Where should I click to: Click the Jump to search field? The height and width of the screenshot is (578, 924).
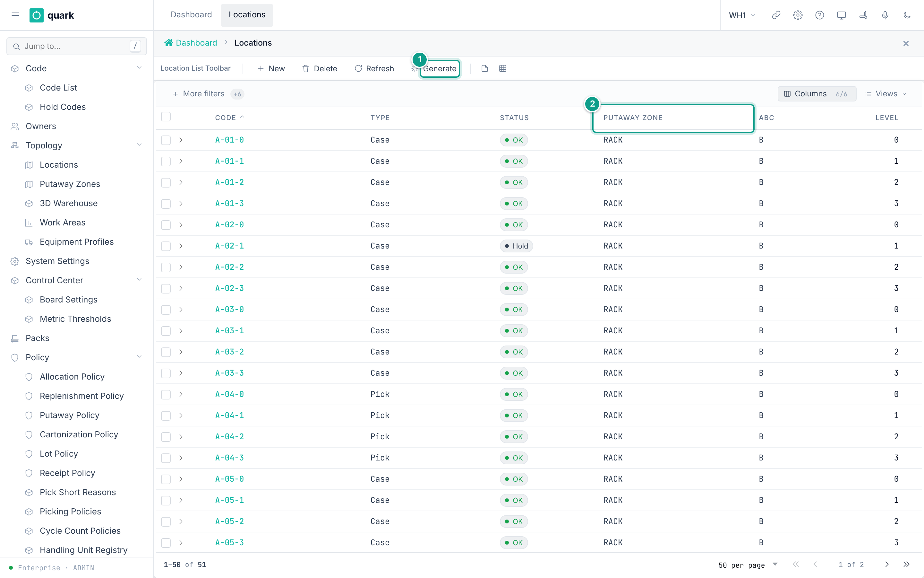click(x=76, y=46)
